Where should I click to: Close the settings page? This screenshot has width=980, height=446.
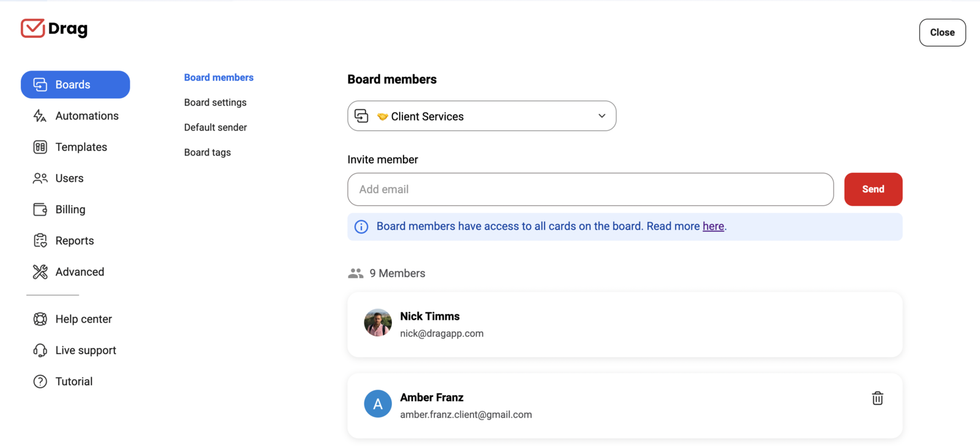click(943, 32)
